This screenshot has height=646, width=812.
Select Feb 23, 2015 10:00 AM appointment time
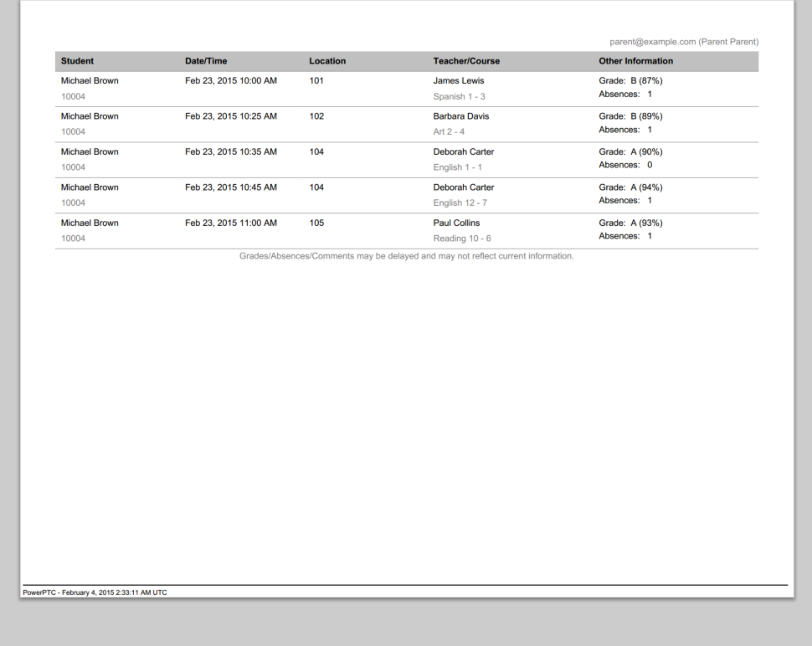tap(231, 80)
